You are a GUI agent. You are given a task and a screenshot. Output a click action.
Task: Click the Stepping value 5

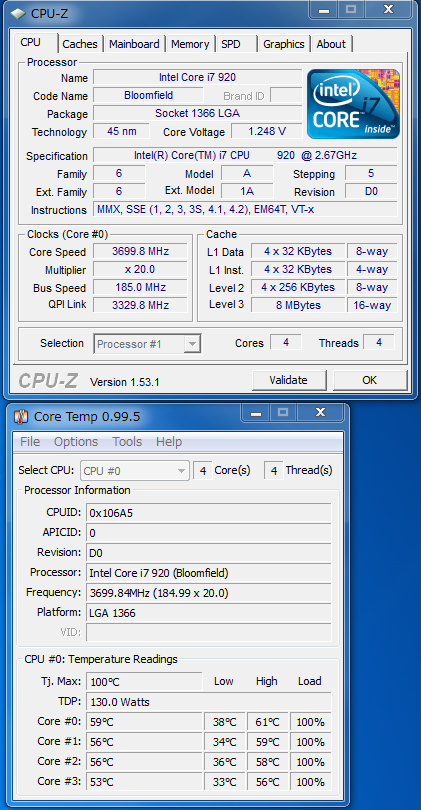point(371,174)
